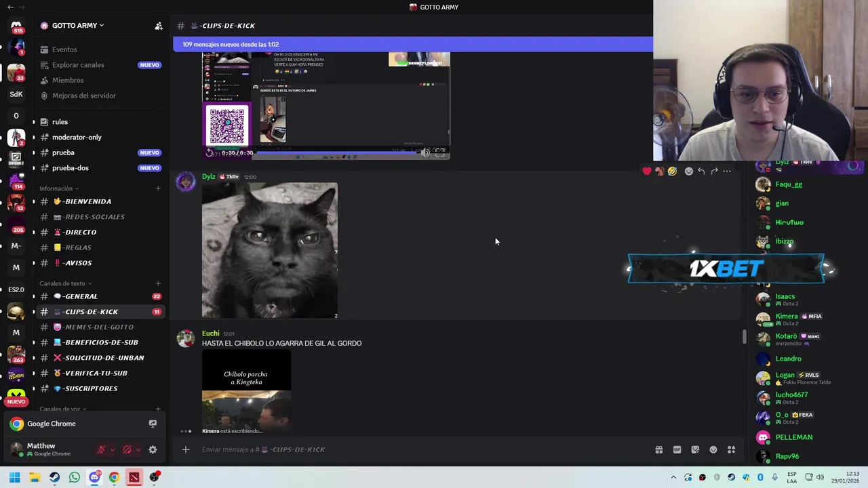Show hidden system tray icons

[673, 477]
